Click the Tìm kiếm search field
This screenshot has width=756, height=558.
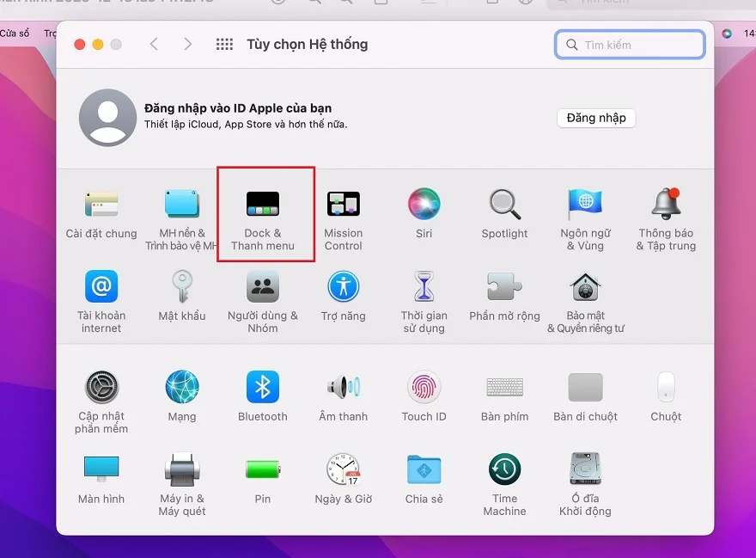pos(630,44)
